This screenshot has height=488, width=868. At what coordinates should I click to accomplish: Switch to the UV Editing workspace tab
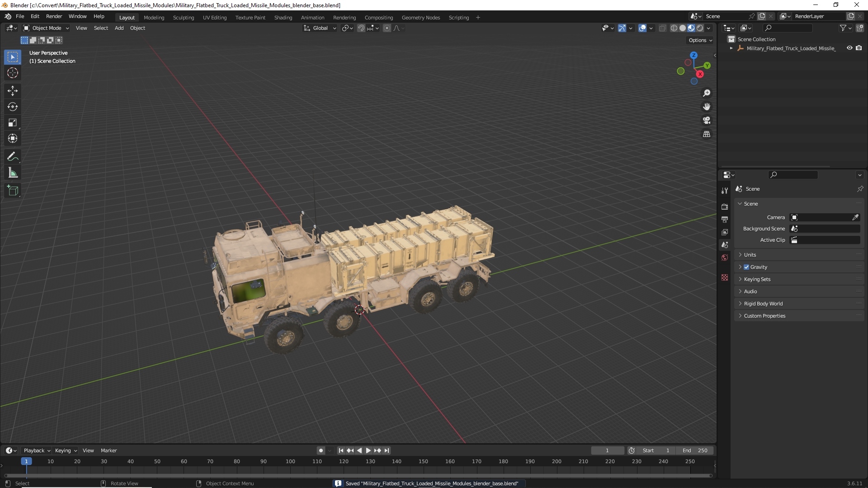[x=215, y=18]
